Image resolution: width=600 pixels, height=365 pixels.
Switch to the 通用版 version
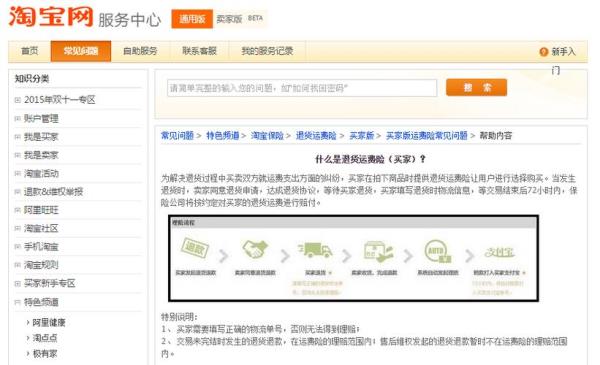(192, 19)
